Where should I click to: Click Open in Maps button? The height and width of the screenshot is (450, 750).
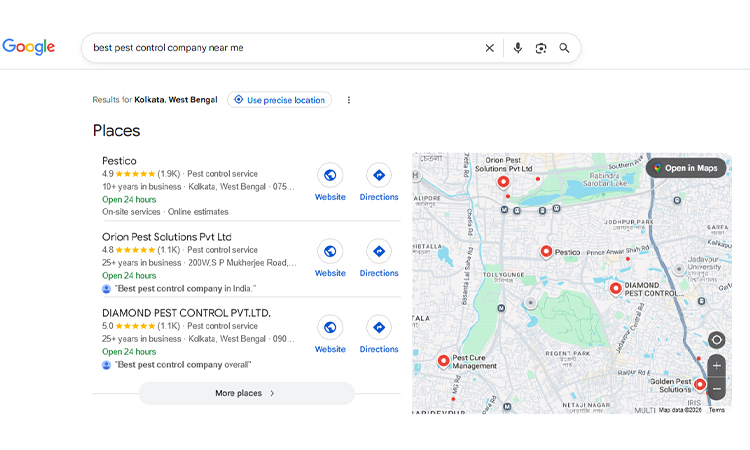pyautogui.click(x=686, y=168)
